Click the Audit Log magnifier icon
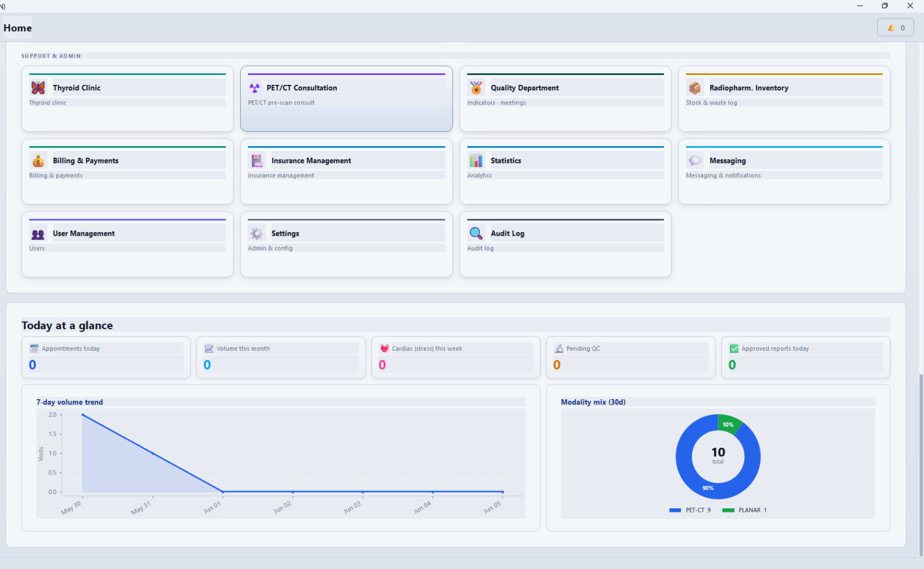This screenshot has width=924, height=569. point(476,233)
